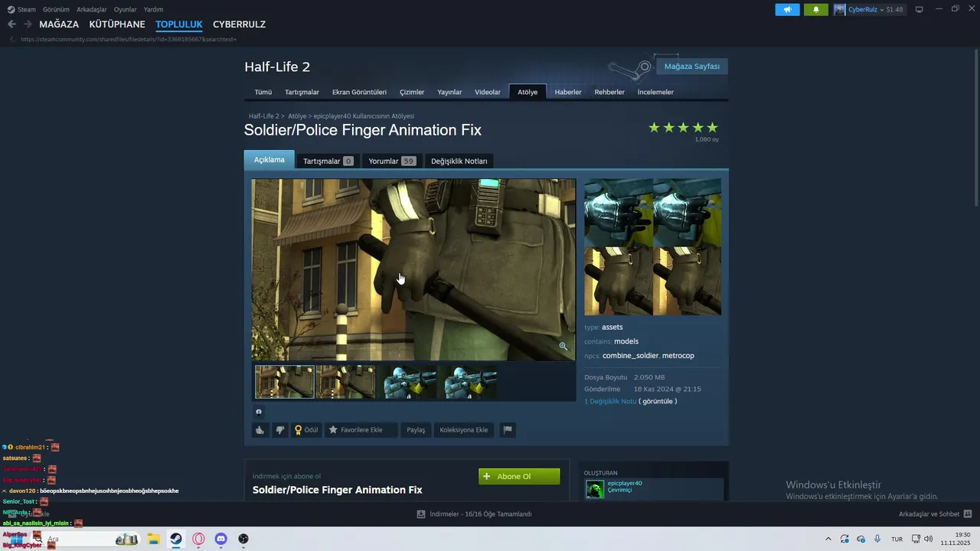The width and height of the screenshot is (980, 551).
Task: Open the Yardım menu
Action: pos(153,9)
